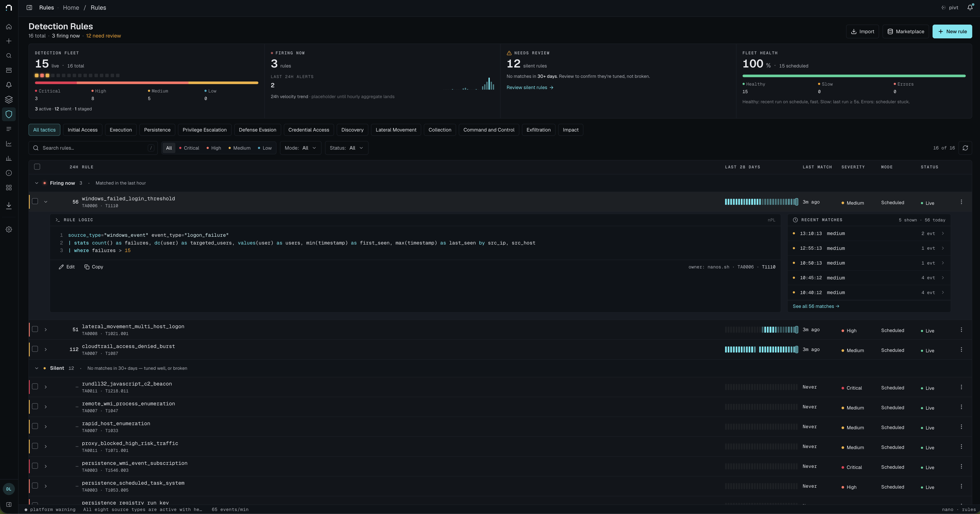Select the All tactics tab
980x514 pixels.
[x=44, y=130]
